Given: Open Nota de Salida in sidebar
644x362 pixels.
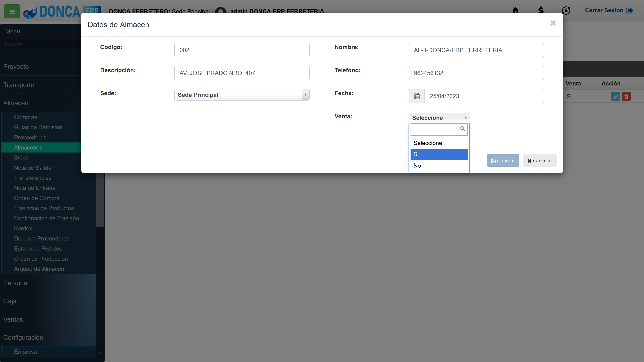Looking at the screenshot, I should coord(33,168).
